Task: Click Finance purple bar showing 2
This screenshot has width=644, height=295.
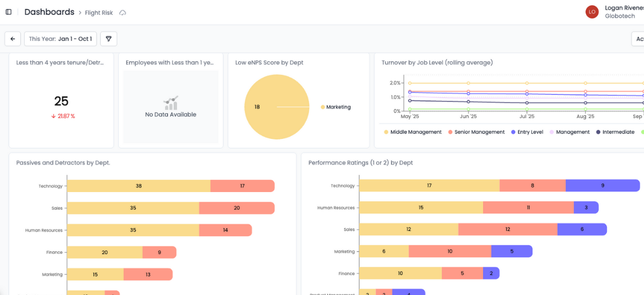Action: point(491,274)
